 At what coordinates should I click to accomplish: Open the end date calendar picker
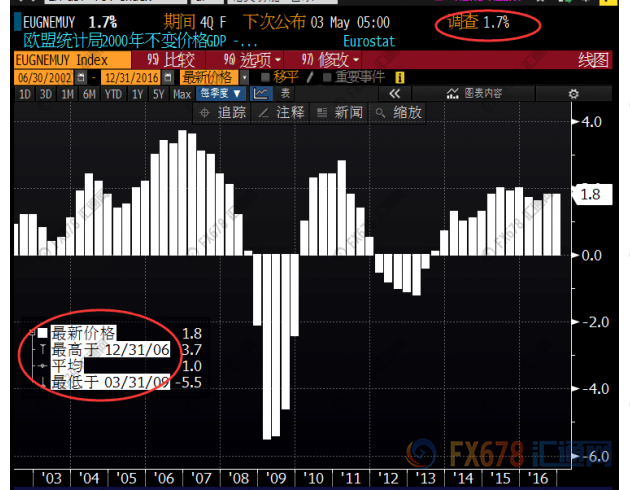(168, 77)
